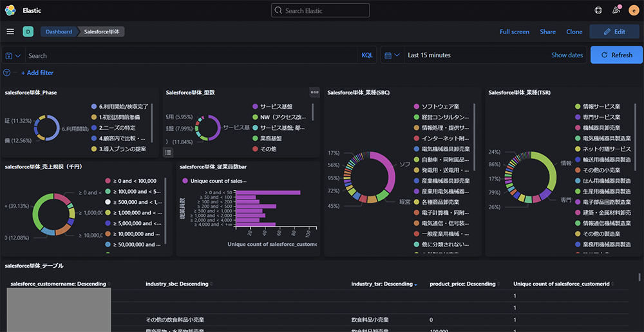The image size is (644, 332).
Task: Click legend swatch for 自動車・同附属品
Action: [x=417, y=159]
